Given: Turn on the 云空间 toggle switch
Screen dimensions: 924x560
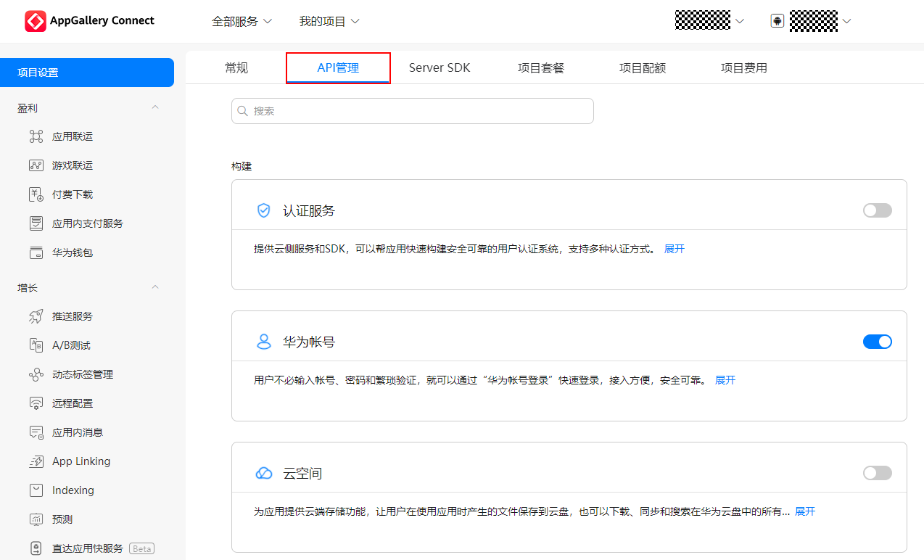Looking at the screenshot, I should [x=877, y=473].
